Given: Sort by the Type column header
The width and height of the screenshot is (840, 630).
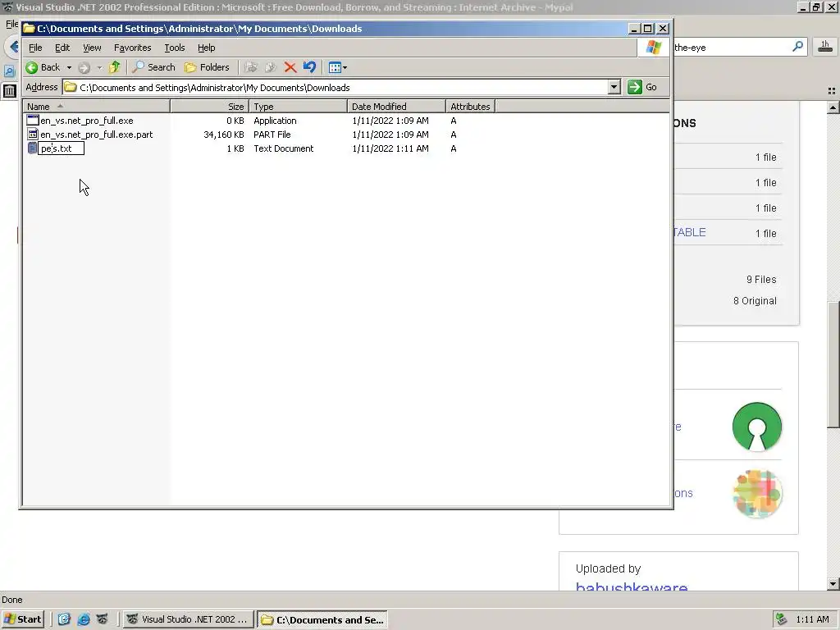Looking at the screenshot, I should 298,107.
